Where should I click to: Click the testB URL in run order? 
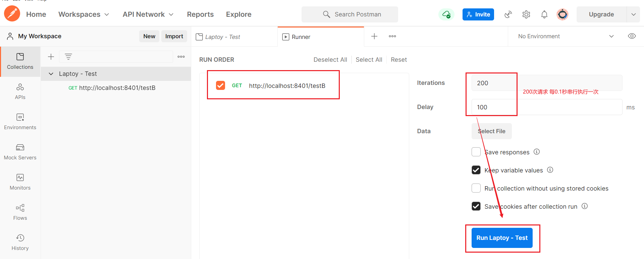(287, 86)
